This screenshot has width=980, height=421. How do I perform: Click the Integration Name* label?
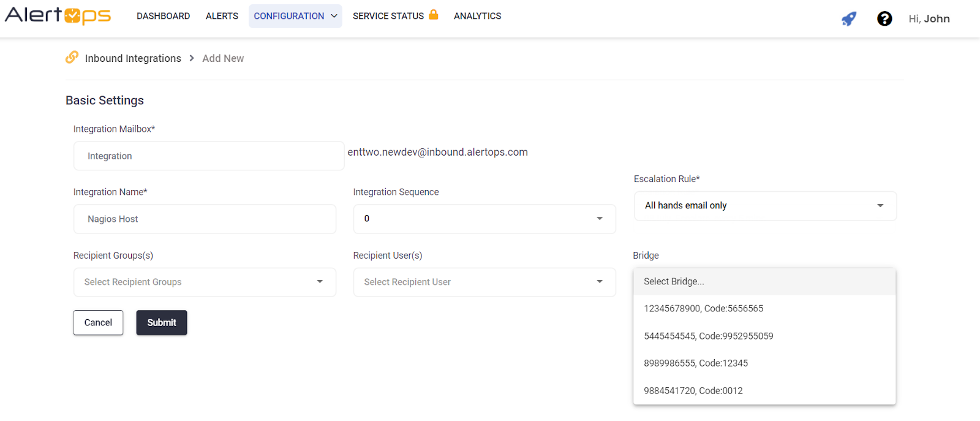[110, 192]
